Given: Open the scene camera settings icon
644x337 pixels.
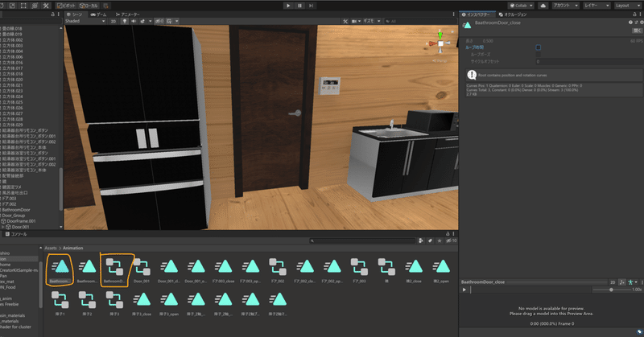Looking at the screenshot, I should click(x=354, y=22).
